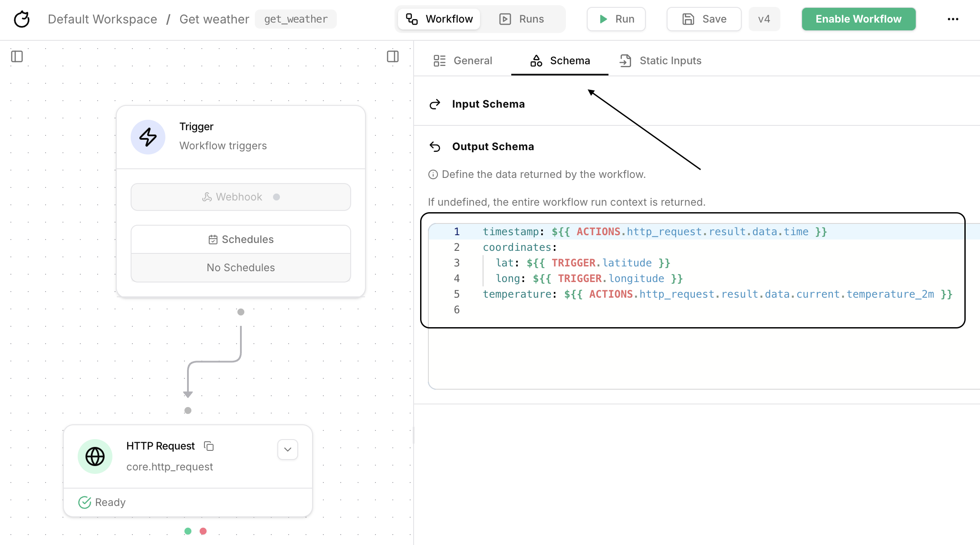
Task: Click the green success output handle
Action: tap(188, 531)
